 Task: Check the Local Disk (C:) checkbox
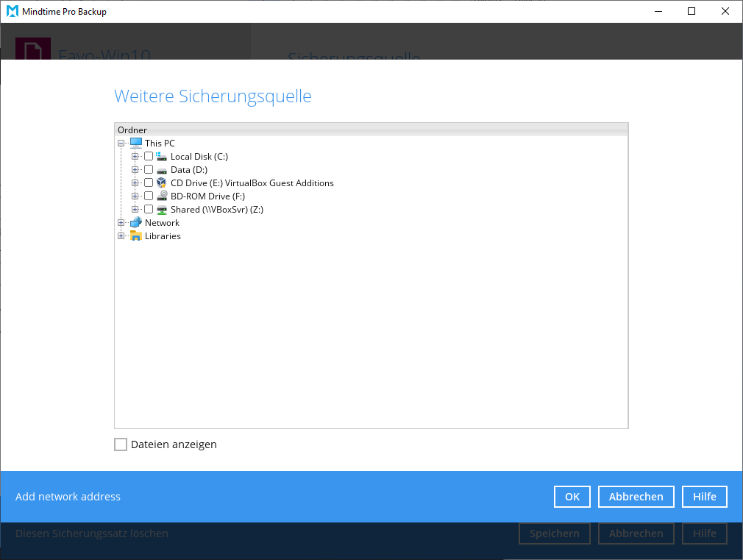(149, 157)
